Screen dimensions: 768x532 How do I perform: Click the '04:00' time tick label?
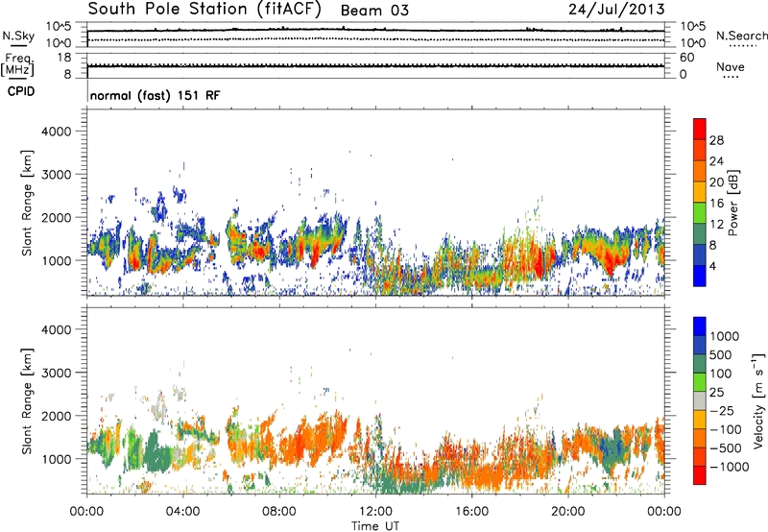coord(182,512)
